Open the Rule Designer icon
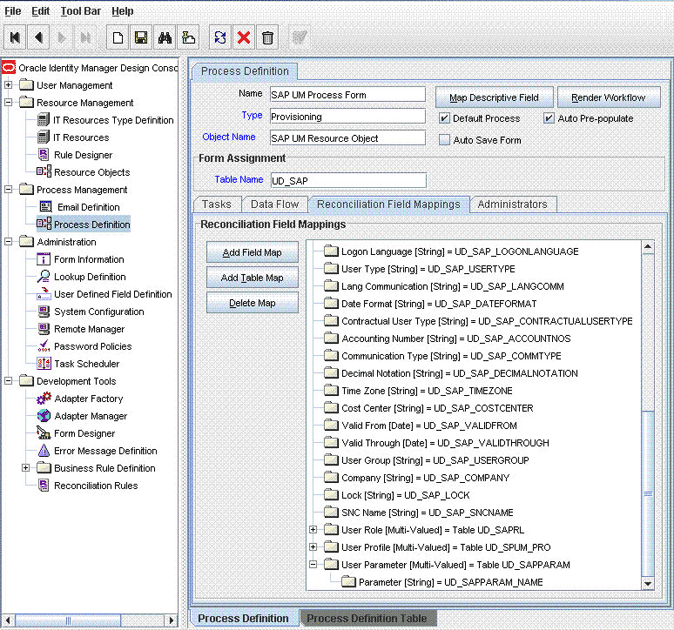The image size is (674, 630). [x=43, y=155]
